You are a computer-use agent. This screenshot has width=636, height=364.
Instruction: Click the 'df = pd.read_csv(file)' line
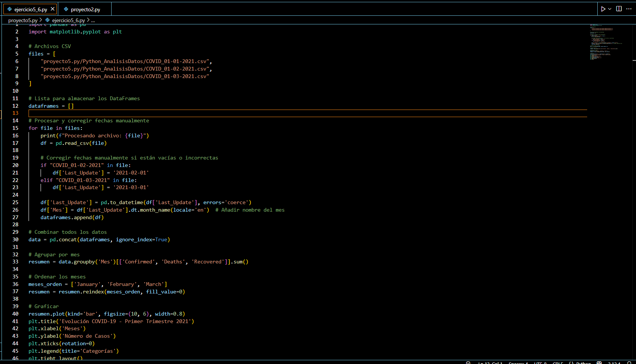click(74, 143)
